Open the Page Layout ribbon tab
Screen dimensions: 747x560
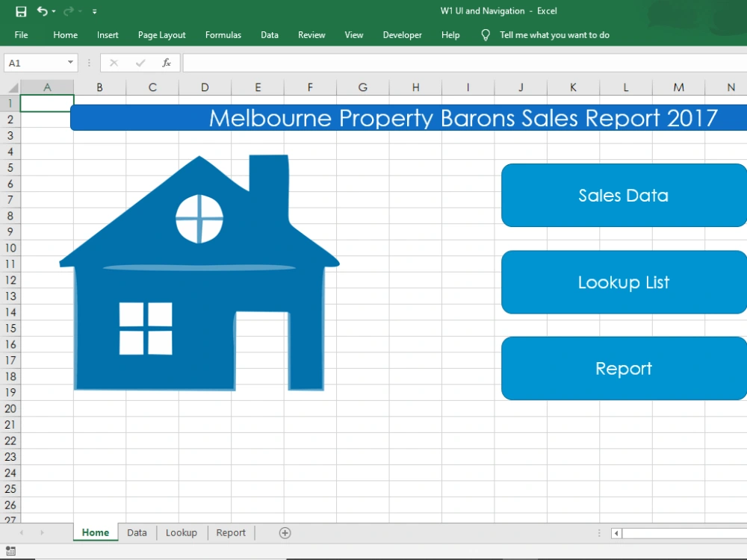click(161, 35)
